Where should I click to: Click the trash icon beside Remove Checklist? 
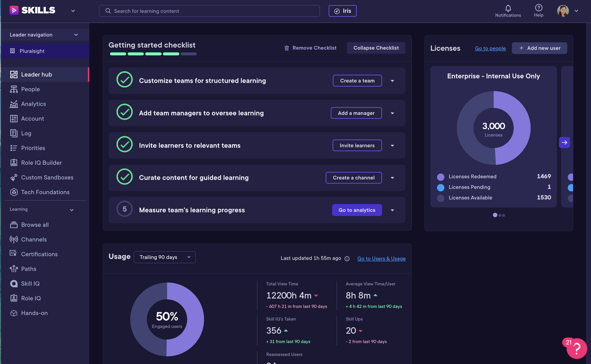[287, 48]
